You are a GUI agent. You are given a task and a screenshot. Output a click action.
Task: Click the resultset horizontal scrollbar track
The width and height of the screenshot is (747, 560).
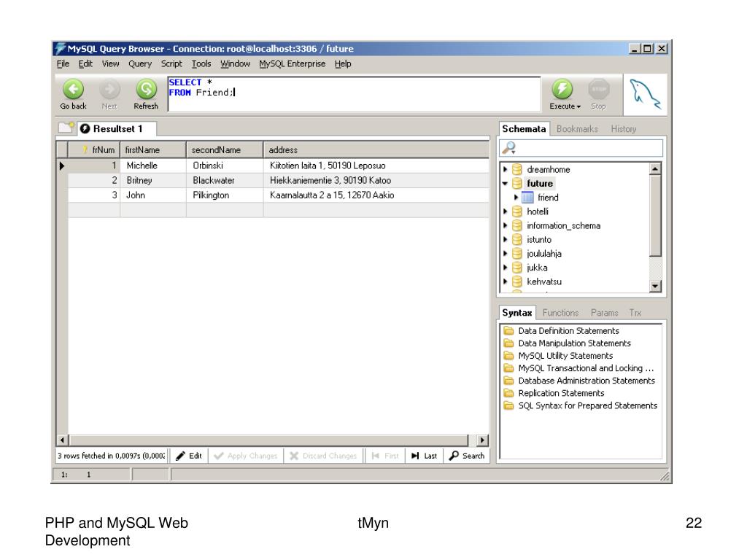tap(268, 440)
